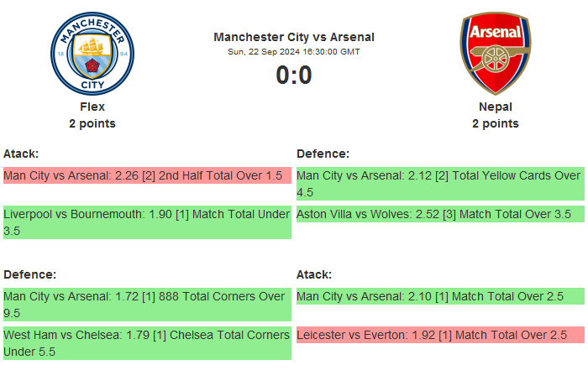Click the Manchester City crest logo
This screenshot has width=588, height=386.
coord(92,53)
